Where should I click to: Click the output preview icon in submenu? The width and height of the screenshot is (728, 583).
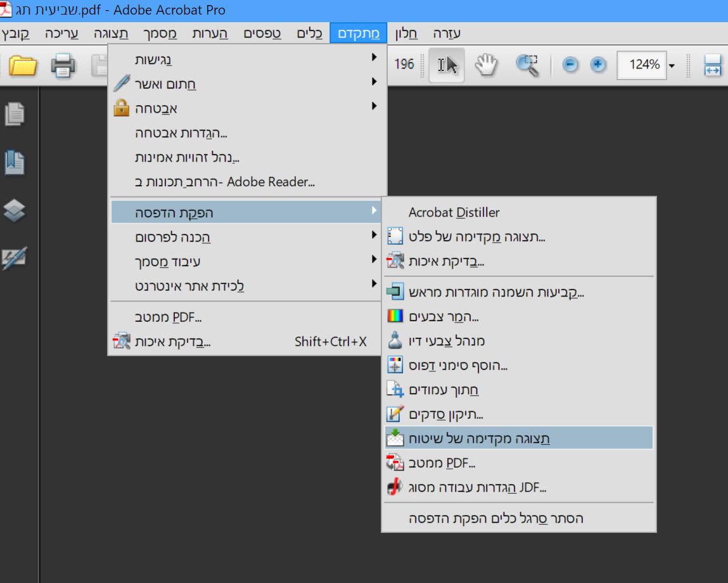pos(395,236)
